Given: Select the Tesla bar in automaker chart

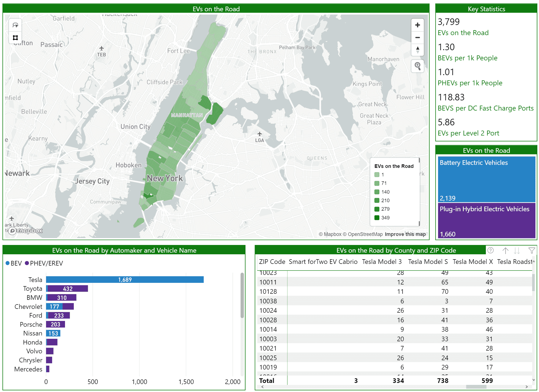Looking at the screenshot, I should (x=125, y=280).
